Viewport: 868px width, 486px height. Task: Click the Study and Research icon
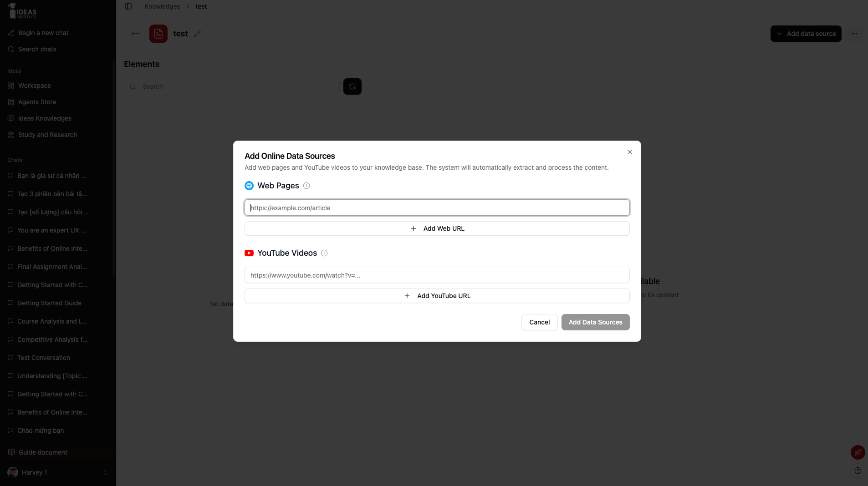(11, 135)
